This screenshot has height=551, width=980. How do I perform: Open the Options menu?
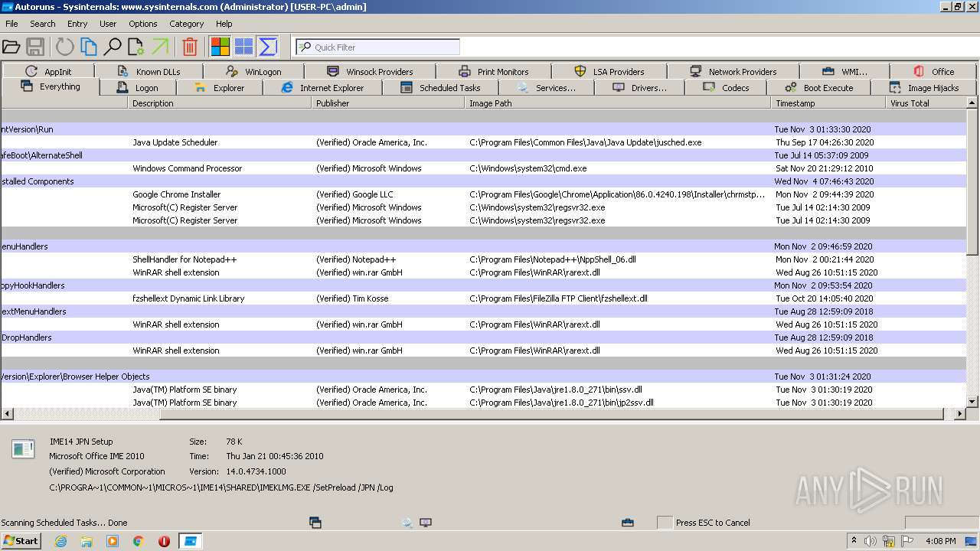tap(143, 24)
